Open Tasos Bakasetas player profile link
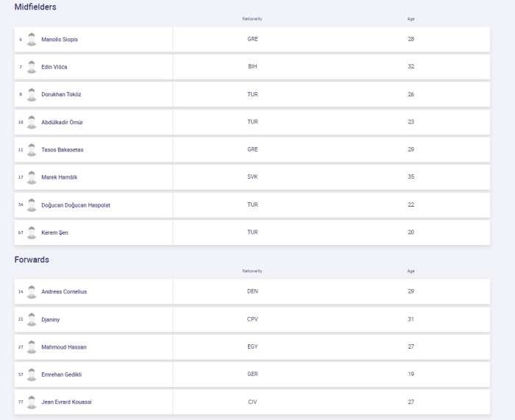515x420 pixels. 63,150
